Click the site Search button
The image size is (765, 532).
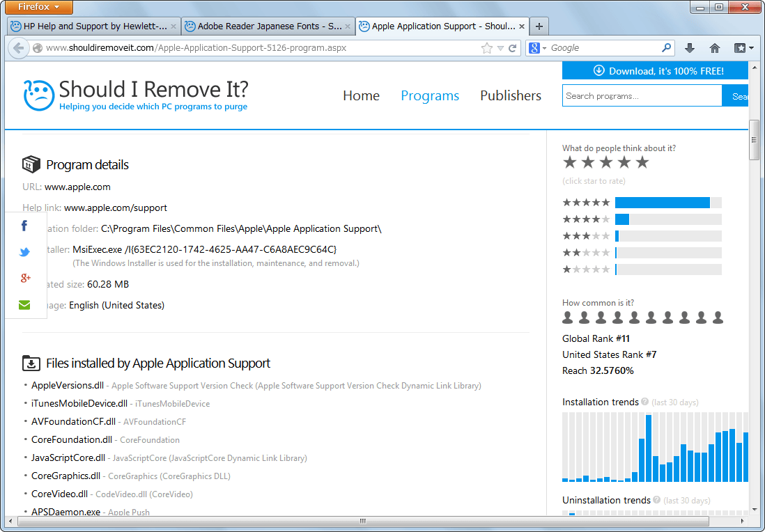click(x=735, y=95)
